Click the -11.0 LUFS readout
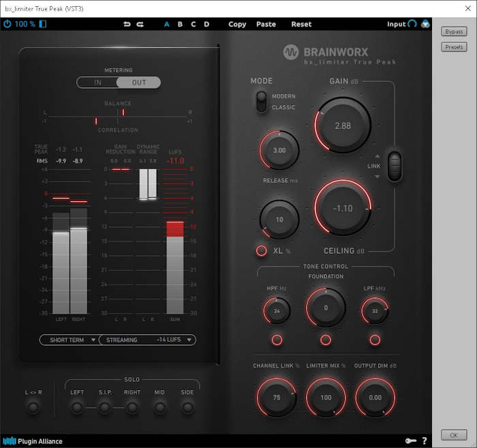The image size is (477, 448). (175, 161)
